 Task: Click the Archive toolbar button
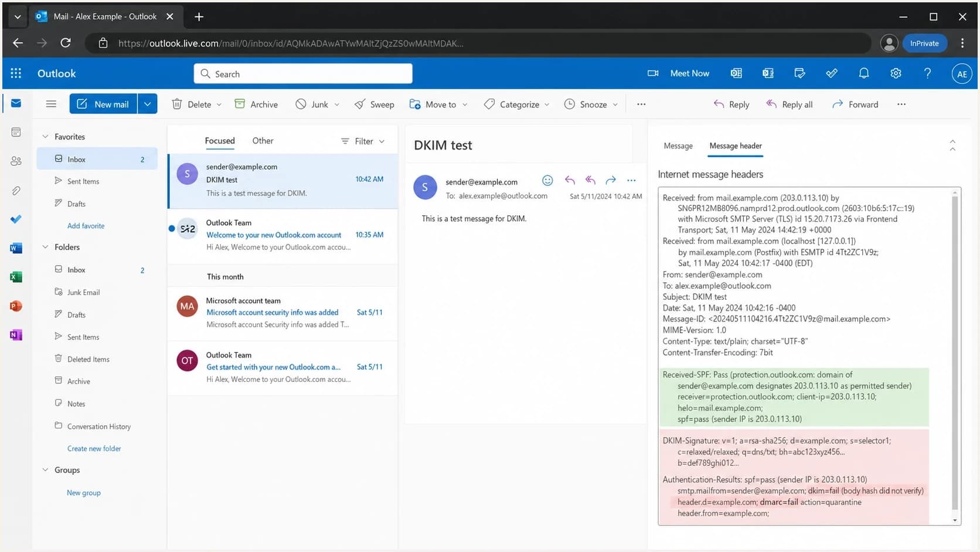(256, 104)
